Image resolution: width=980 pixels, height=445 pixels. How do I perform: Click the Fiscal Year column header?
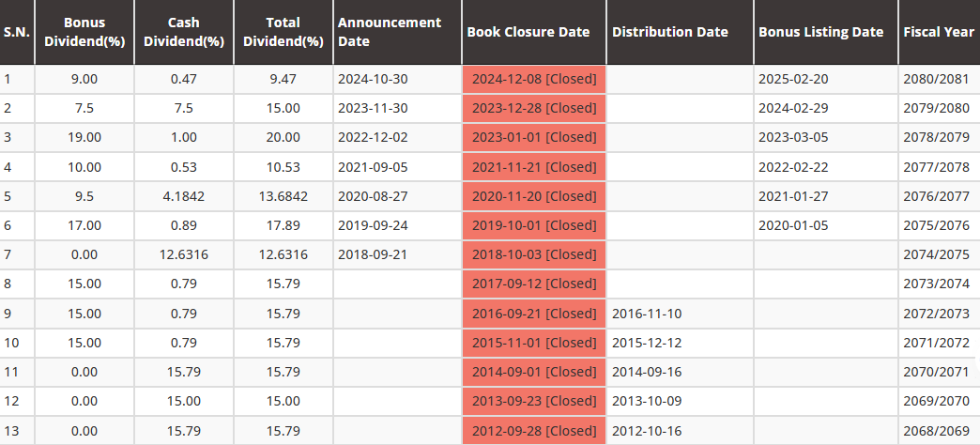(939, 32)
